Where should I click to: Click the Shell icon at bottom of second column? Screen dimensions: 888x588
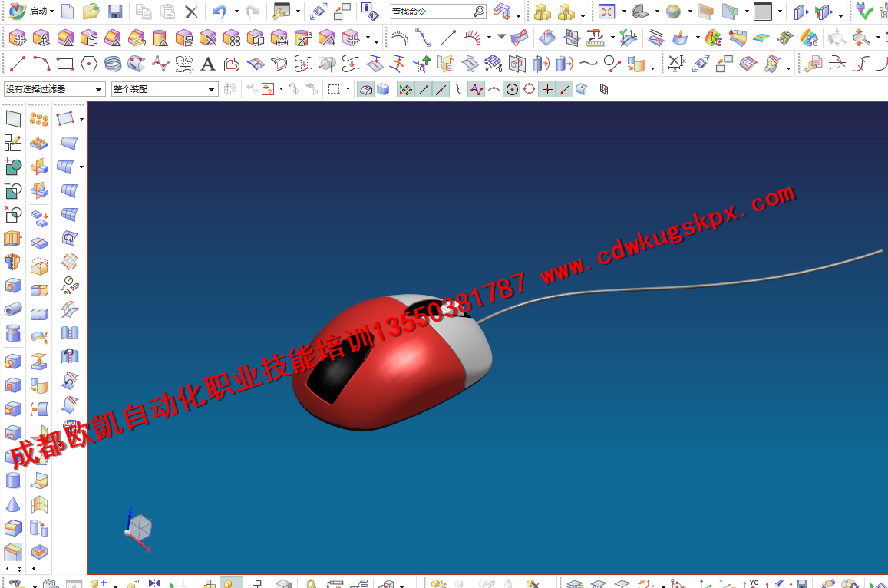point(39,552)
